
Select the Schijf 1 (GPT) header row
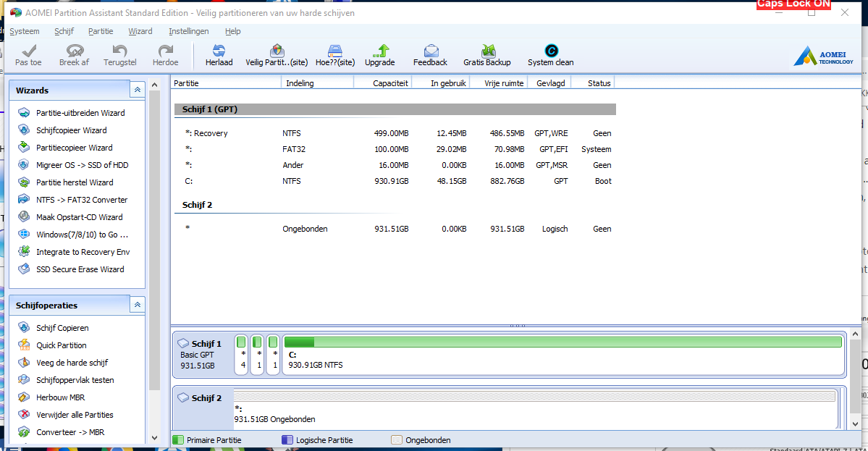click(x=395, y=109)
